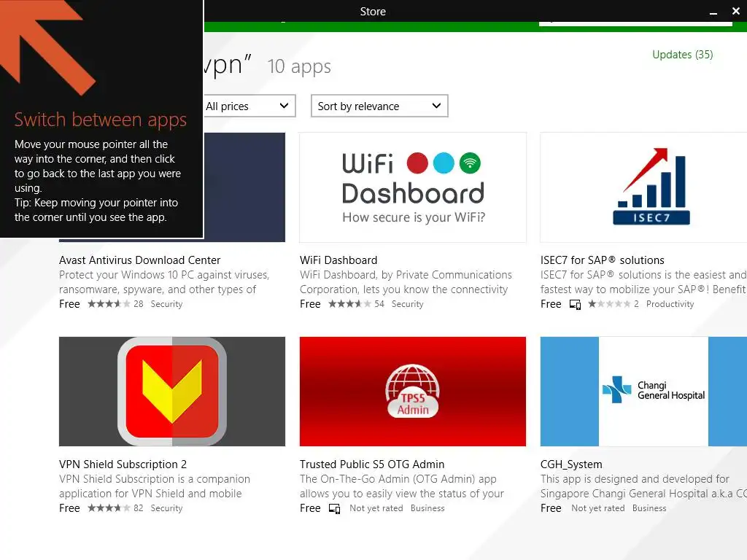Click the star rating of VPN Shield Subscription
Screen dimensions: 747x560
point(109,508)
